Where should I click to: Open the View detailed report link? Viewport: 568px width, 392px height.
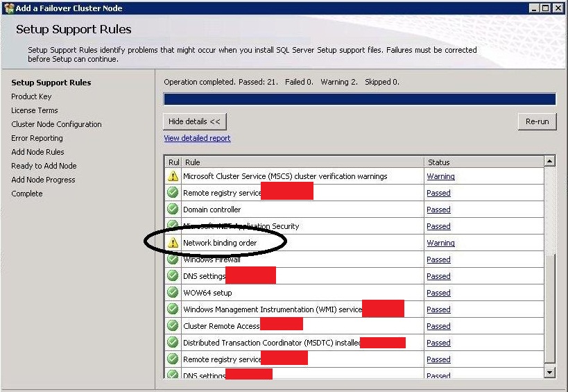(x=197, y=138)
